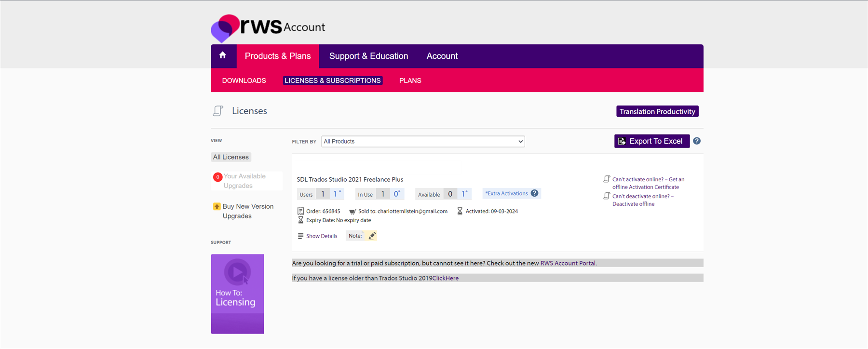Click the offline activation certificate icon

pos(607,179)
